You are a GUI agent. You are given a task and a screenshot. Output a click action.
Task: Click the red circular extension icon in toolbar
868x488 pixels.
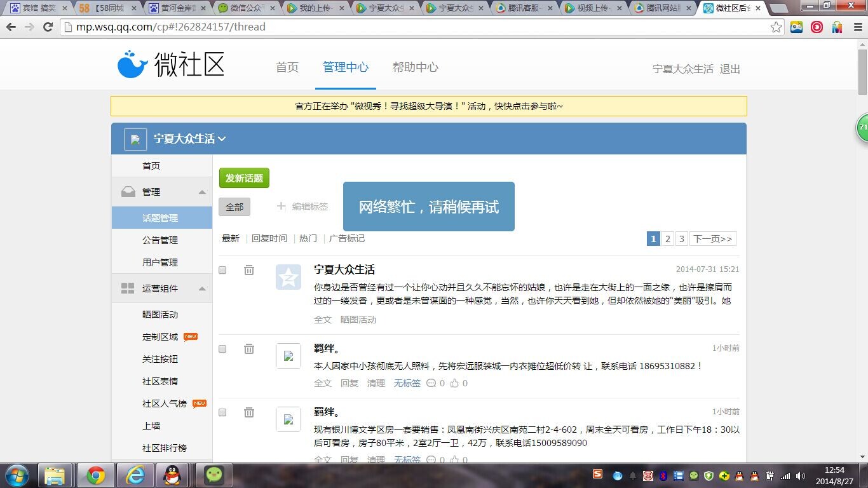817,27
